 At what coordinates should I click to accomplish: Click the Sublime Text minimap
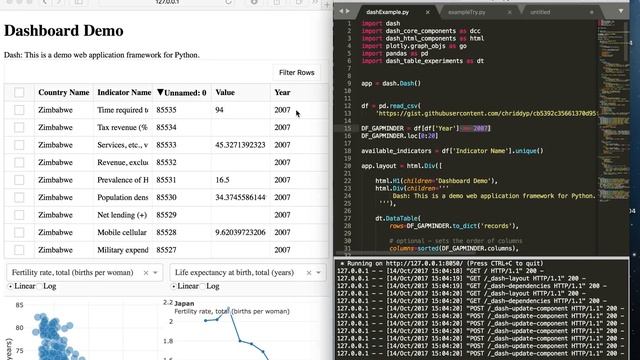click(x=613, y=110)
